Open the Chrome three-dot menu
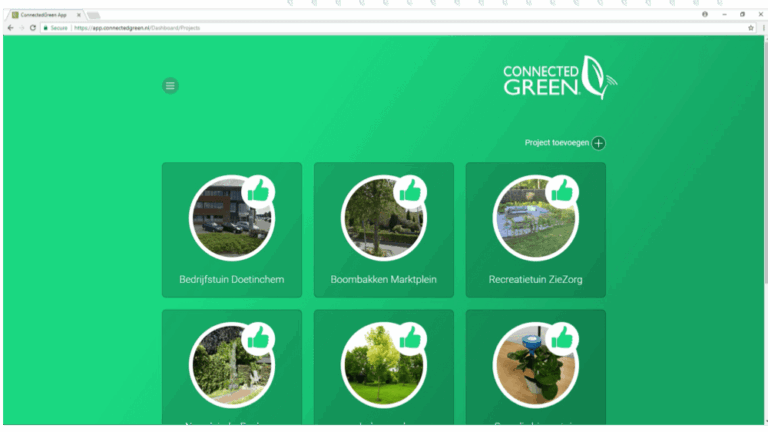Viewport: 768px width, 432px height. (763, 28)
